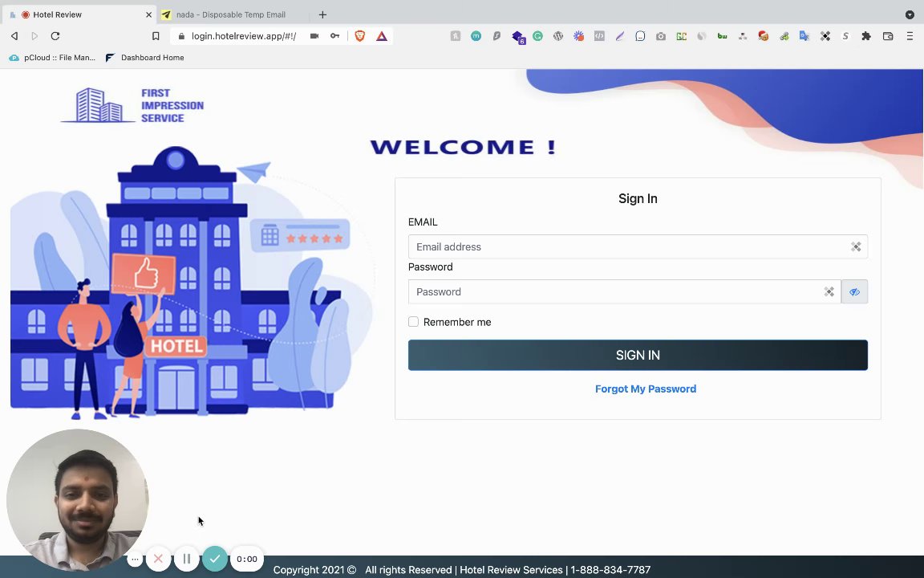Click the chat bubble extension icon
The width and height of the screenshot is (924, 578).
click(640, 36)
